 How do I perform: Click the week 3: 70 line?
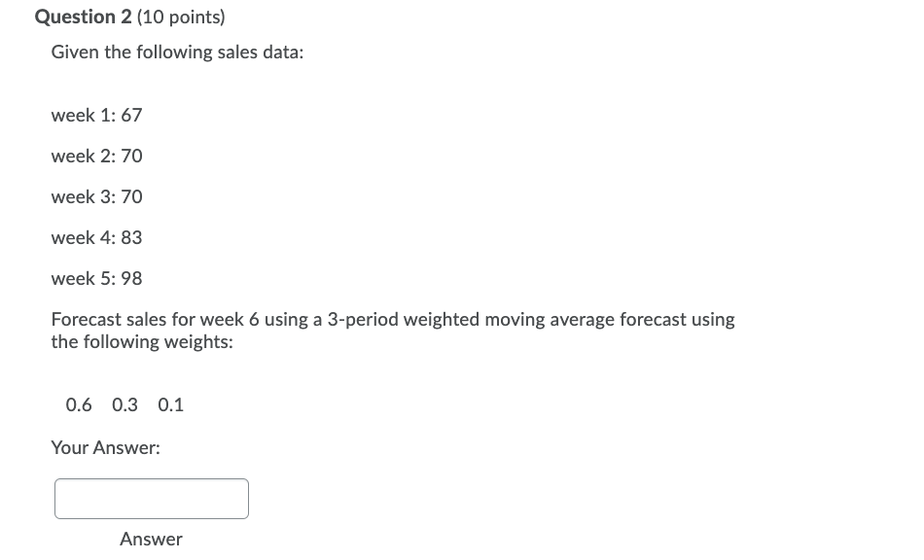(x=96, y=196)
